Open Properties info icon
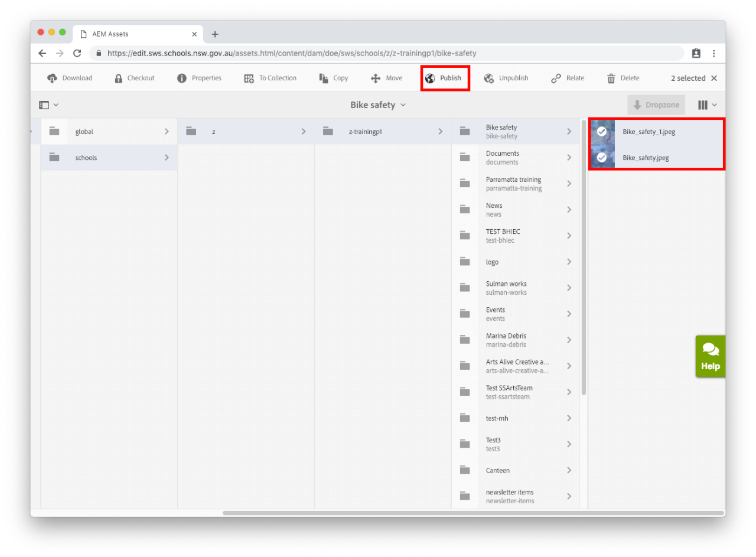The width and height of the screenshot is (756, 557). click(182, 78)
